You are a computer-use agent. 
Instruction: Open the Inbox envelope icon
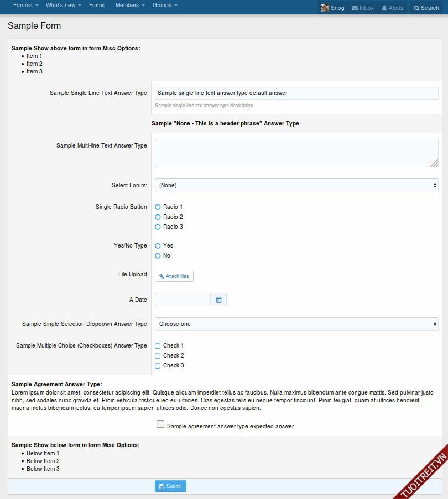(x=355, y=8)
